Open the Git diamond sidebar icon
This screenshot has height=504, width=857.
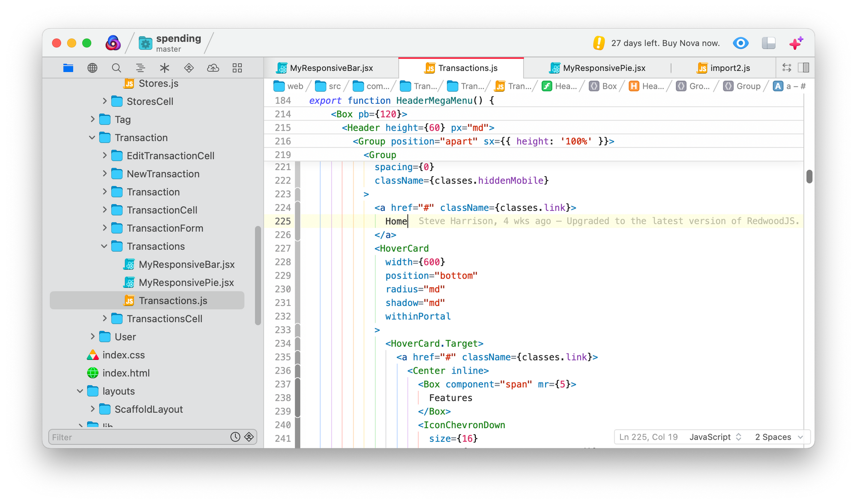[x=189, y=68]
